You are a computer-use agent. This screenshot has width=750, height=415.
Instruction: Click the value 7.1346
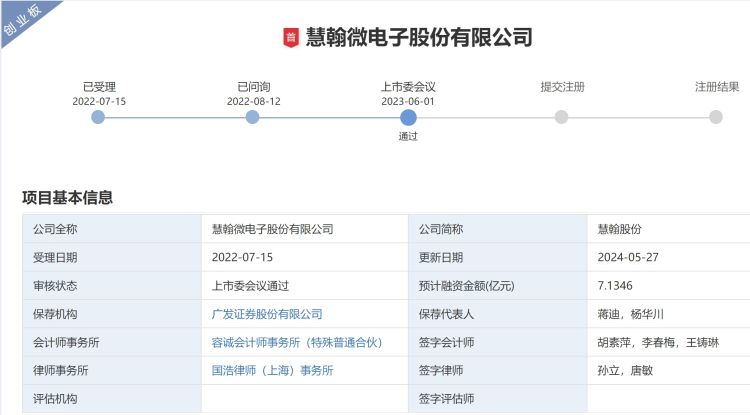pyautogui.click(x=615, y=285)
